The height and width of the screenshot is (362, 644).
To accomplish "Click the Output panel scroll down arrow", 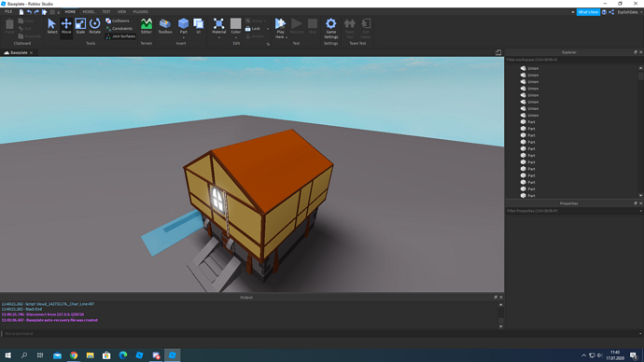I will pos(500,327).
